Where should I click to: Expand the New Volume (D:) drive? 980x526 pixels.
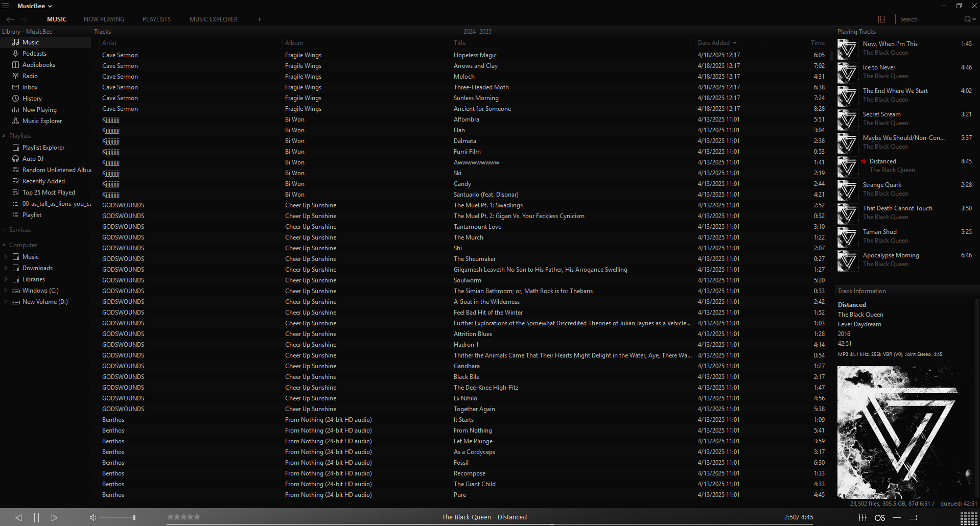6,302
